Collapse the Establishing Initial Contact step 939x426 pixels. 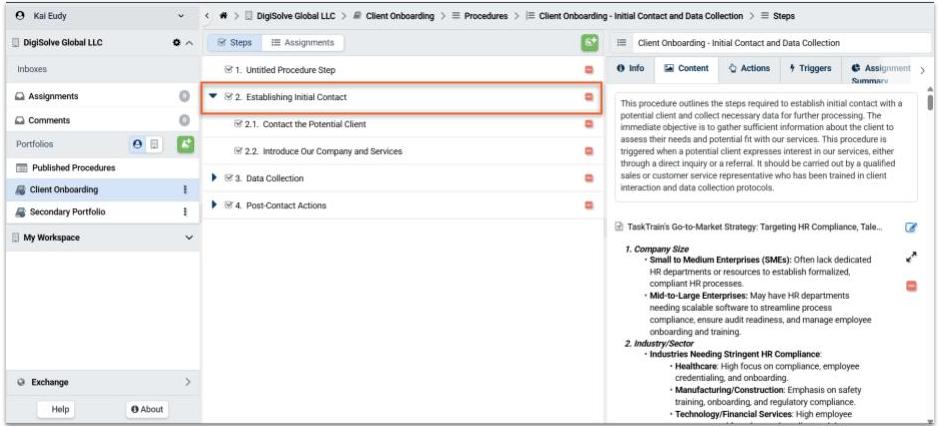point(213,97)
